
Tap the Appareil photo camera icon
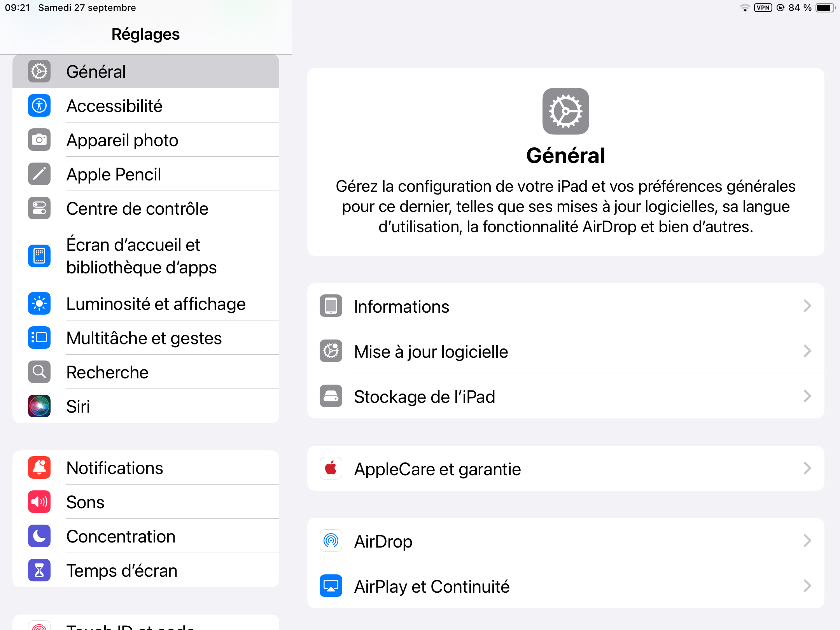pos(39,140)
